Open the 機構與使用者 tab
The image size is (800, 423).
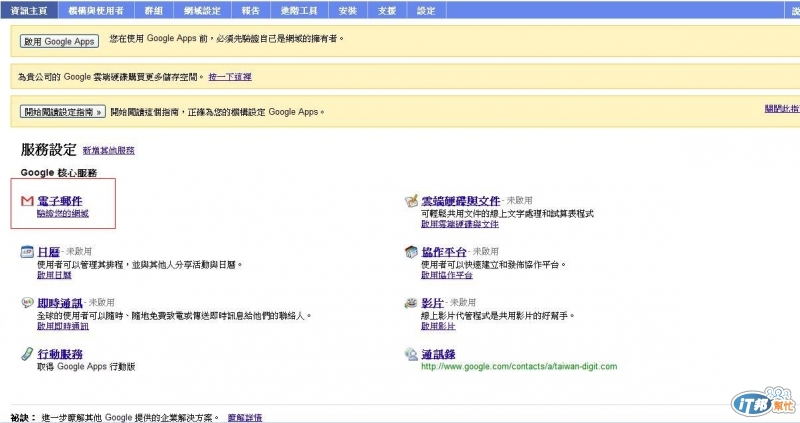[x=96, y=10]
